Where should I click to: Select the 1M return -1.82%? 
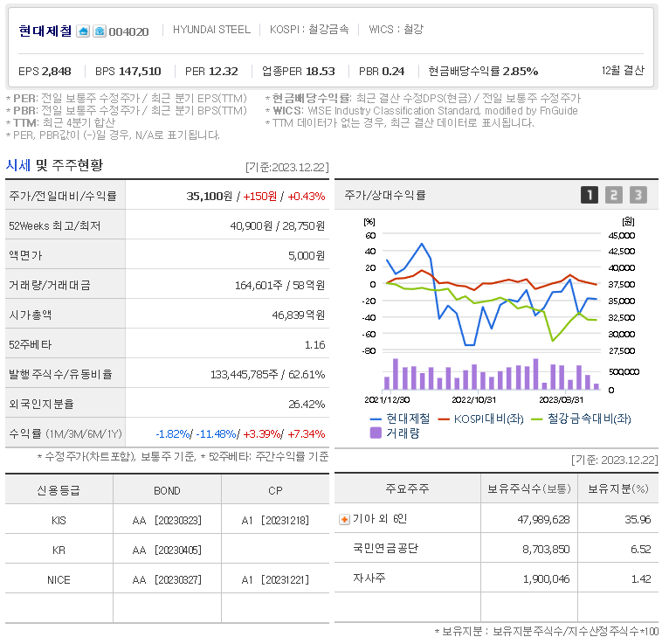pos(173,434)
